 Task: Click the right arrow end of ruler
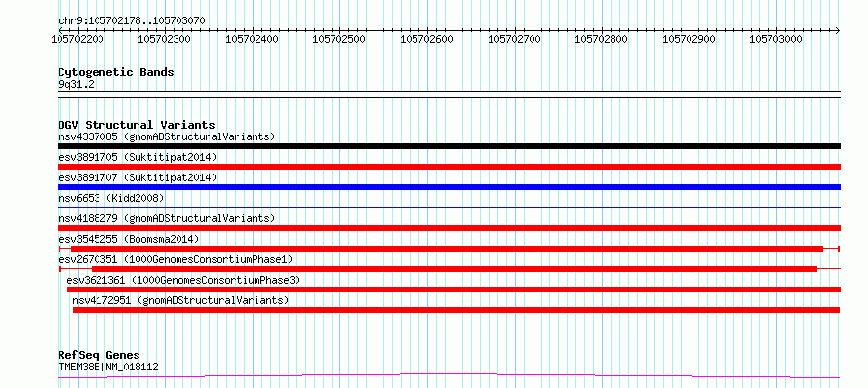pyautogui.click(x=838, y=30)
